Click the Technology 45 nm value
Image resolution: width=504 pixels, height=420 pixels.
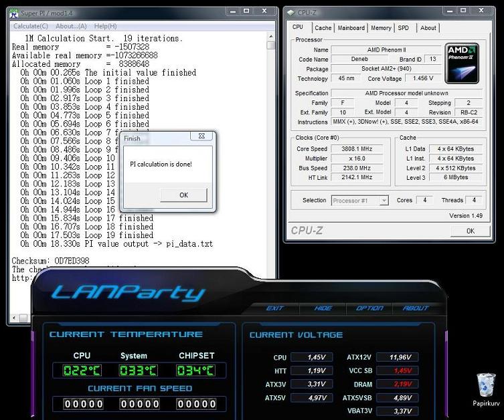(346, 78)
